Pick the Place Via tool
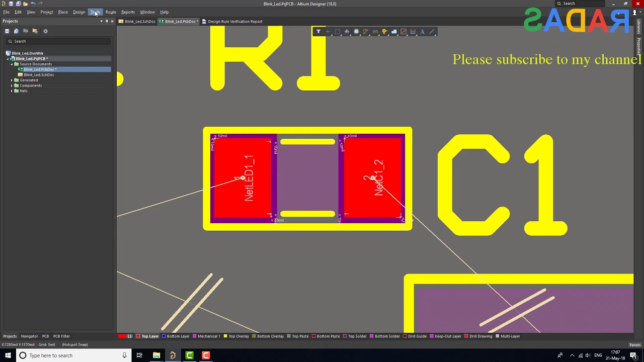This screenshot has width=644, height=362. (384, 32)
